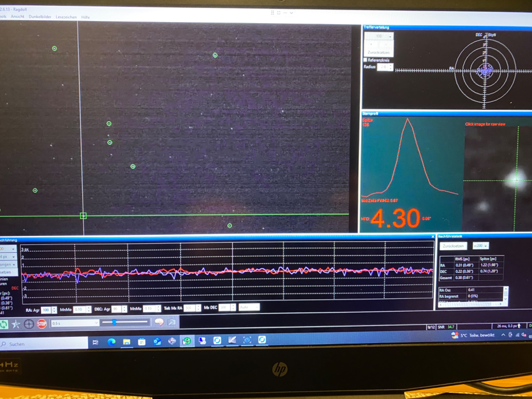532x399 pixels.
Task: Click the DEC Agr spinner arrows
Action: click(124, 309)
